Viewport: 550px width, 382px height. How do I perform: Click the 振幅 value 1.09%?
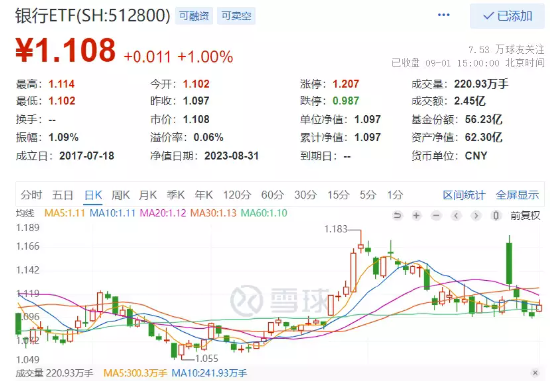[63, 137]
